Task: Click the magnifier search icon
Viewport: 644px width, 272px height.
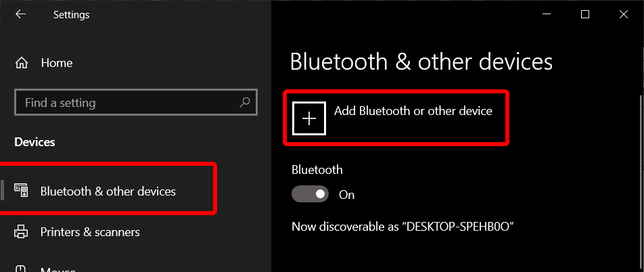Action: pyautogui.click(x=244, y=102)
